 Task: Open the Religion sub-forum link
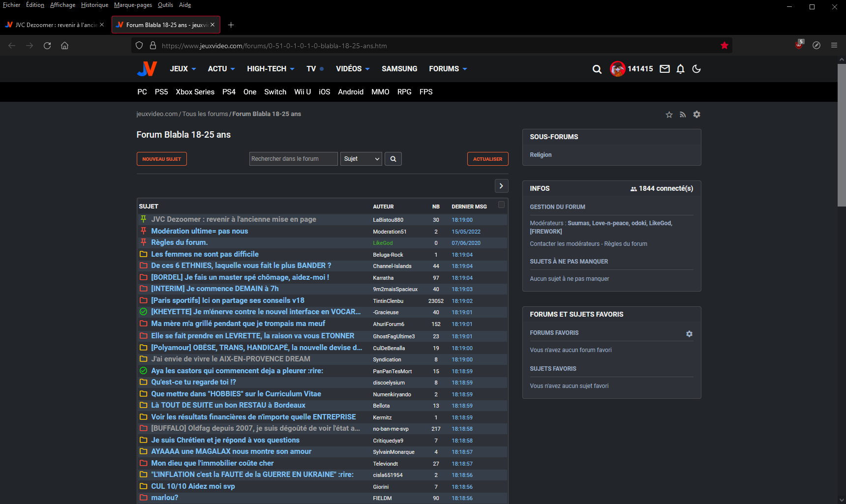[x=541, y=155]
